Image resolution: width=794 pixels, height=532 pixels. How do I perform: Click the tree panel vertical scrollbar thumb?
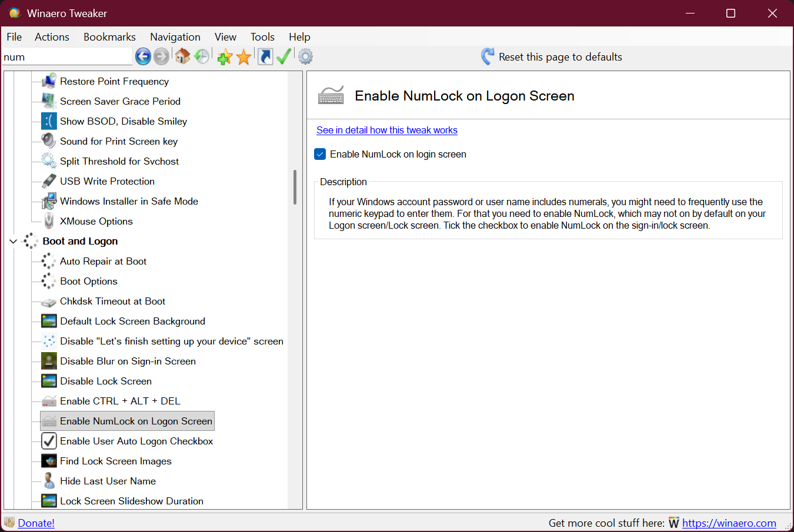[x=295, y=187]
